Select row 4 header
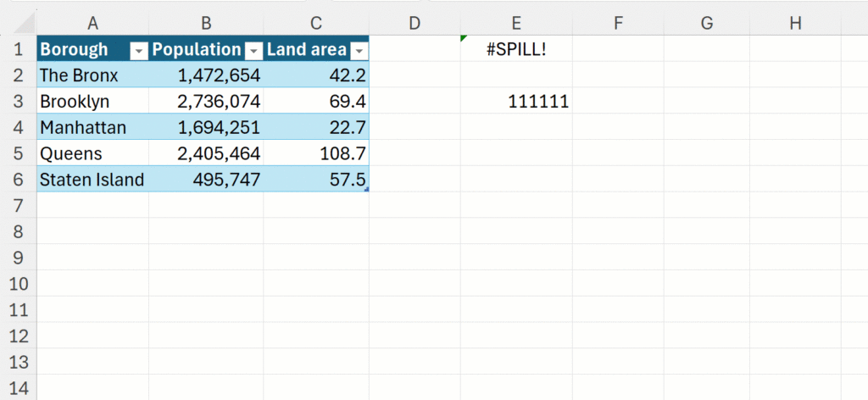This screenshot has width=868, height=400. (19, 126)
